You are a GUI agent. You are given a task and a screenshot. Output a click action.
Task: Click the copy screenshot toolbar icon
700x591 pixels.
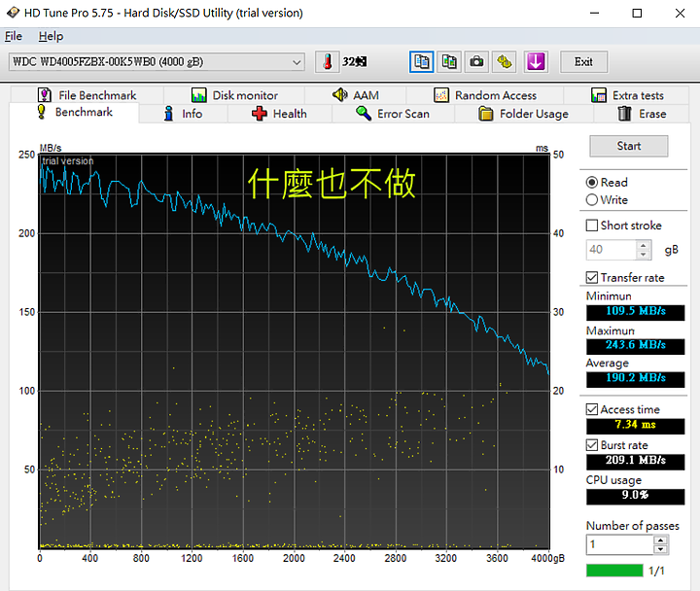[x=448, y=62]
